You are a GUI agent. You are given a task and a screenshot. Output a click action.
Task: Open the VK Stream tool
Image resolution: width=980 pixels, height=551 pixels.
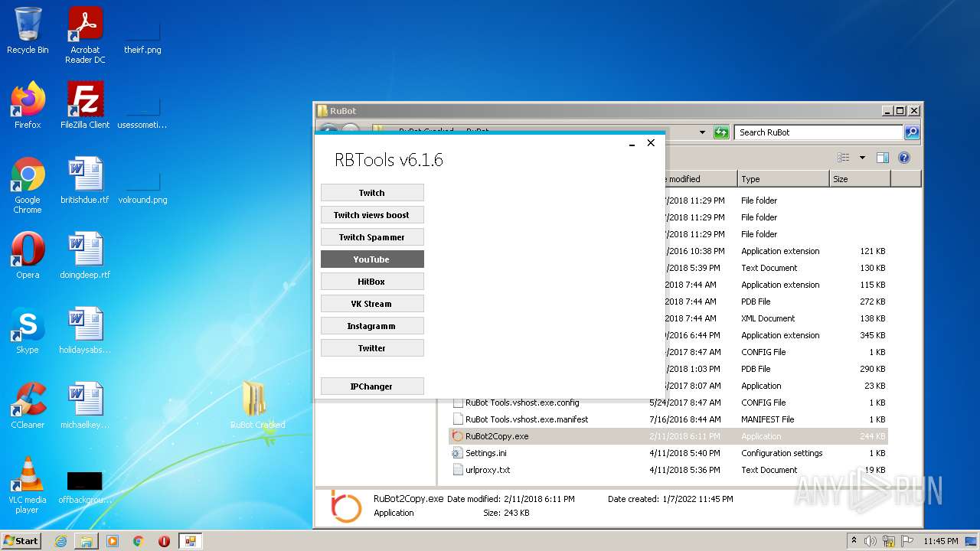pos(372,304)
